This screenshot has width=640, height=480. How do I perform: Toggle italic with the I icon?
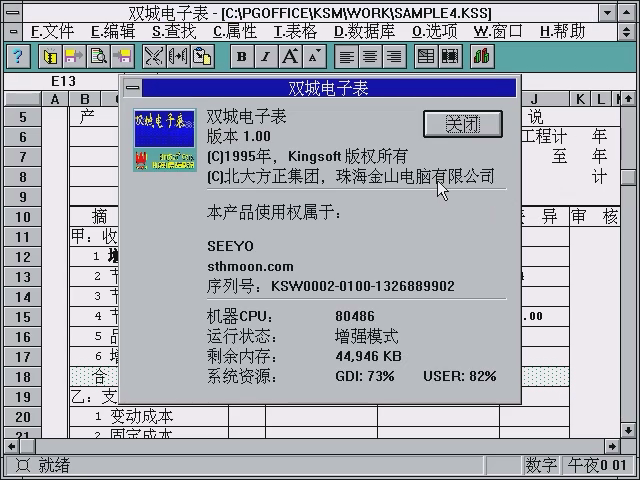266,56
